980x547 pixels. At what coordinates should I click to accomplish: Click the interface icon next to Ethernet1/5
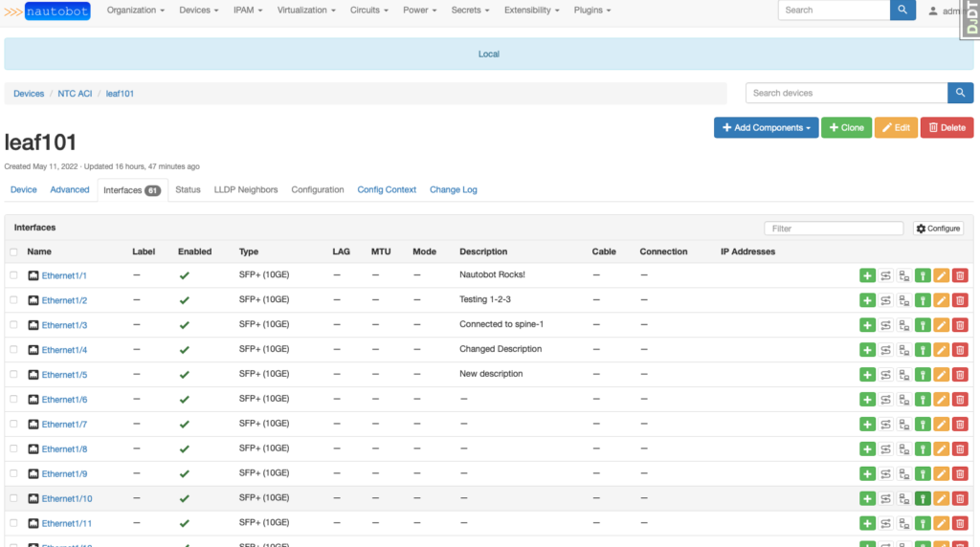coord(33,375)
